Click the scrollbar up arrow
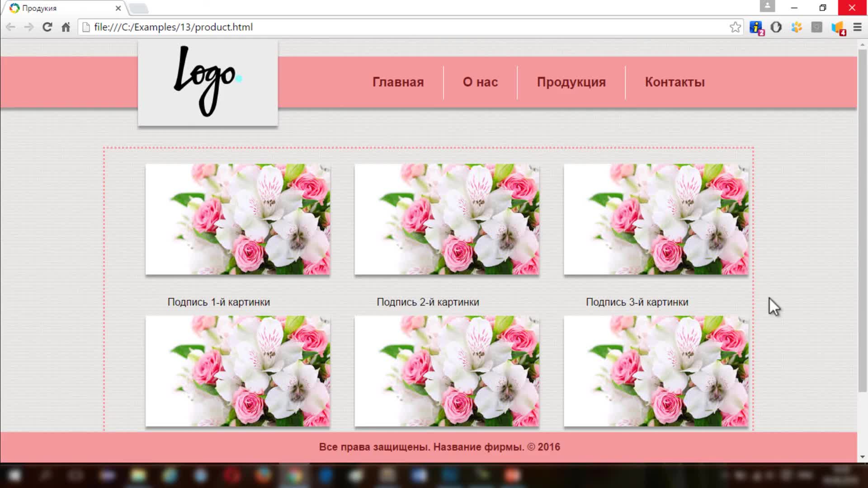The height and width of the screenshot is (488, 868). pyautogui.click(x=862, y=44)
